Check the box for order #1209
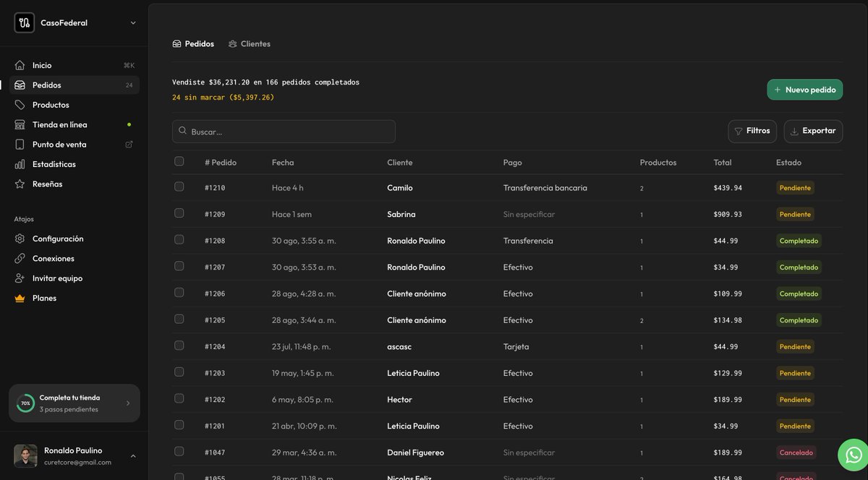This screenshot has height=480, width=868. click(x=179, y=213)
